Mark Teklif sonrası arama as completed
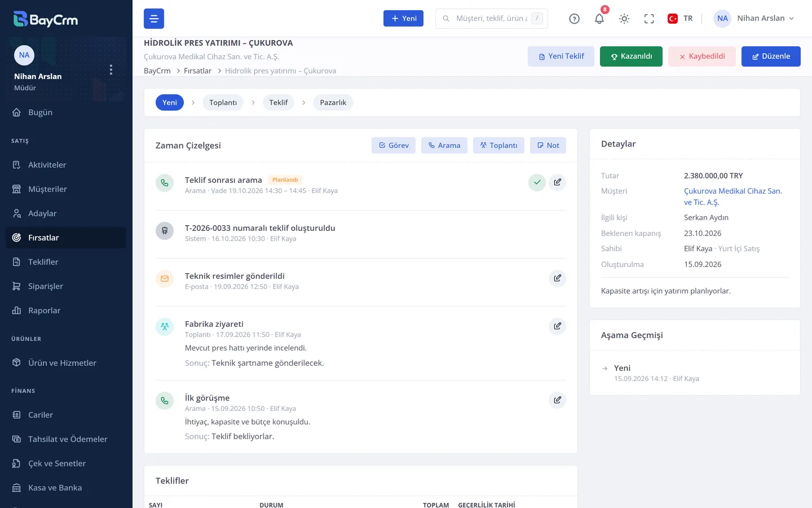The image size is (812, 508). pyautogui.click(x=537, y=182)
